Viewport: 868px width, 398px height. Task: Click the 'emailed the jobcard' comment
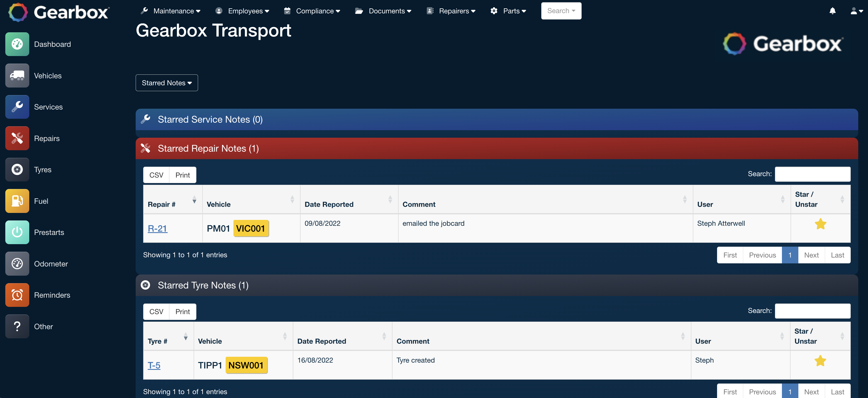pos(433,223)
